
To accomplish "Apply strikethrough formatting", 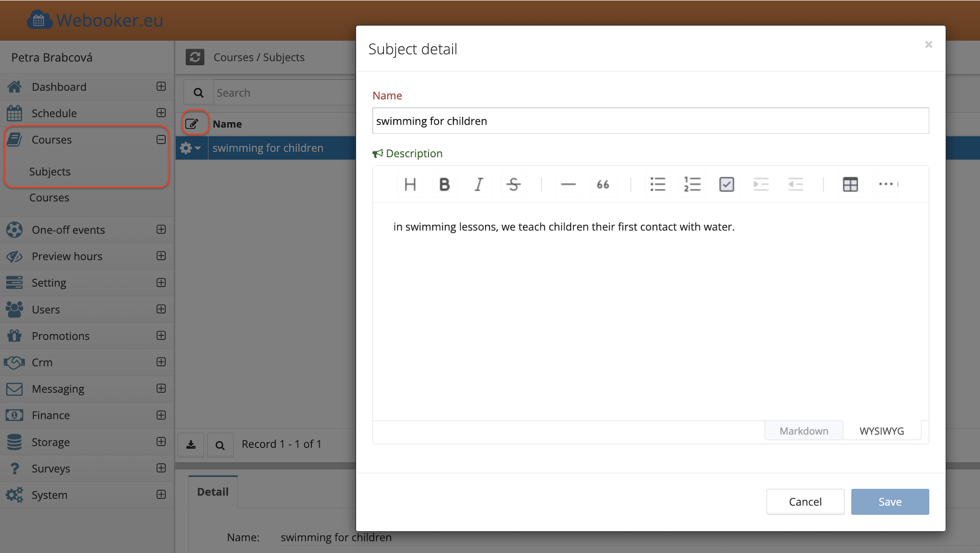I will (513, 184).
